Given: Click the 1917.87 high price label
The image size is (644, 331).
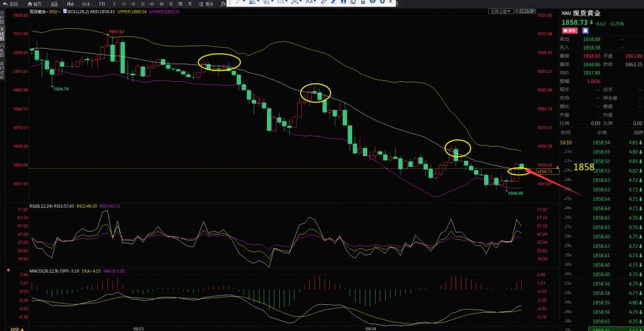Looking at the screenshot, I should pos(116,32).
